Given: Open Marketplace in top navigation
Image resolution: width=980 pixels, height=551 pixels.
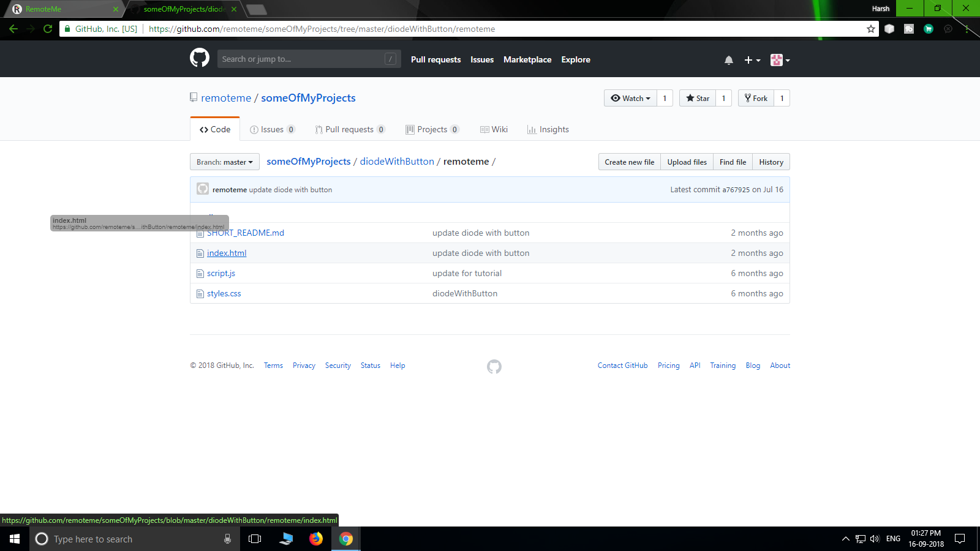Looking at the screenshot, I should pos(527,59).
